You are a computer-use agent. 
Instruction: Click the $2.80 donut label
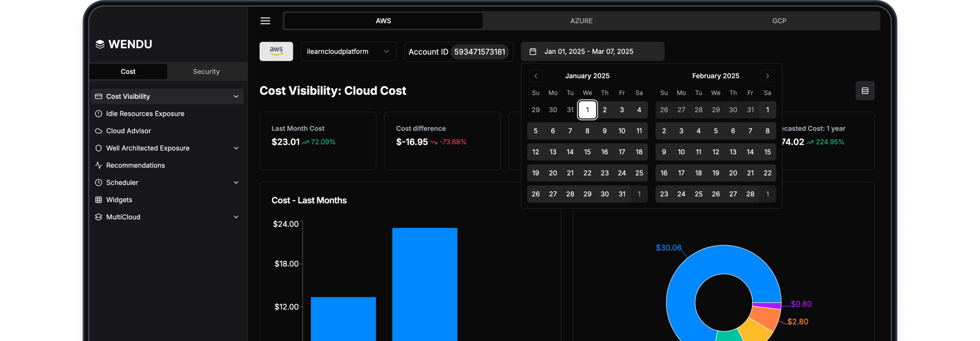pyautogui.click(x=797, y=322)
